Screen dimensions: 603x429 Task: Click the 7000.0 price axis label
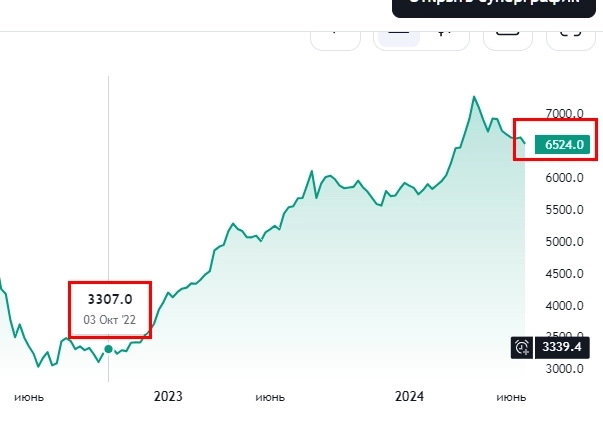point(564,114)
